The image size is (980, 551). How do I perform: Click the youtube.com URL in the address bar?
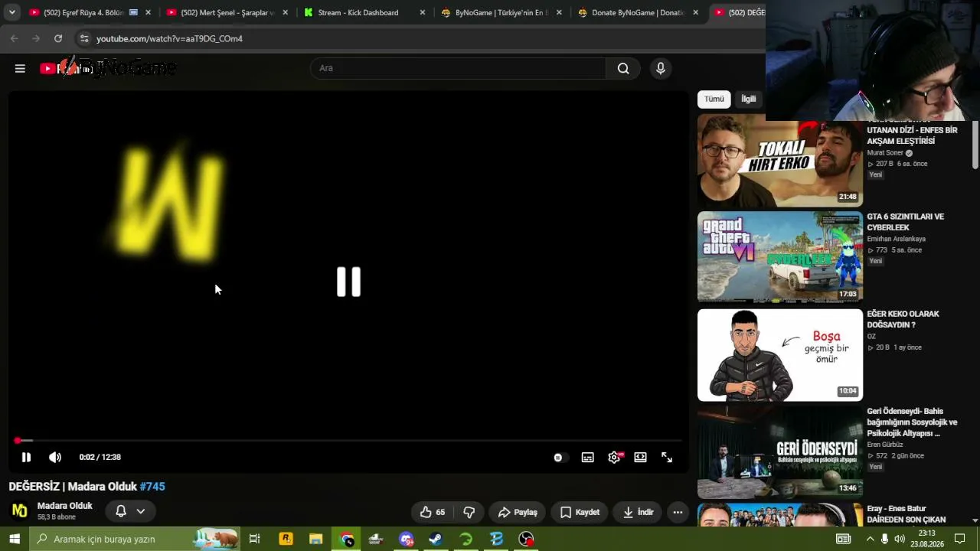[x=169, y=39]
